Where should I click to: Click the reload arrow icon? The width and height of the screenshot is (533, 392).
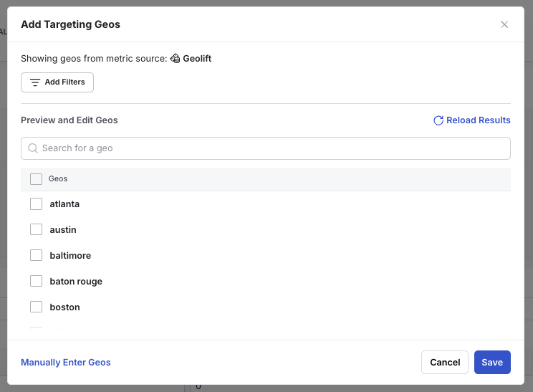click(438, 120)
